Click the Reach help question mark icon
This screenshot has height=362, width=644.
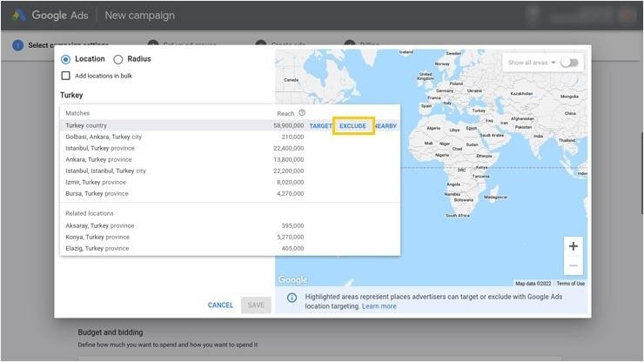(302, 112)
